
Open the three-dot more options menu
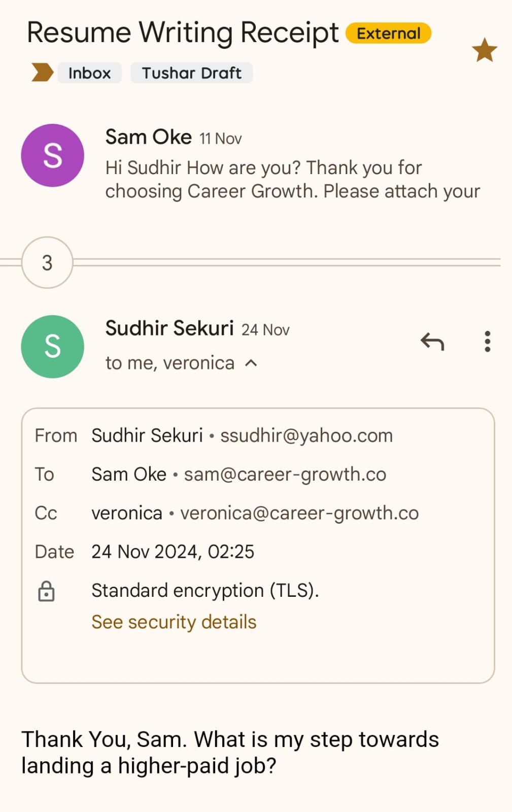[487, 342]
